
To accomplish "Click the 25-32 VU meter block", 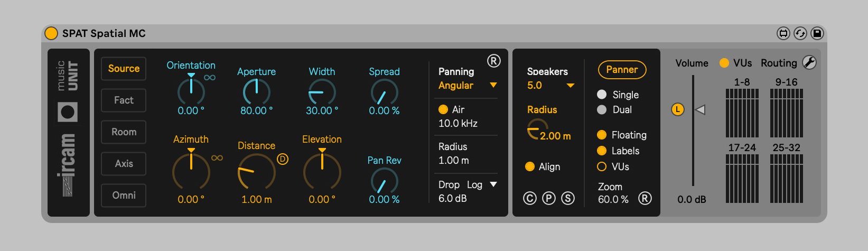I will (x=787, y=179).
